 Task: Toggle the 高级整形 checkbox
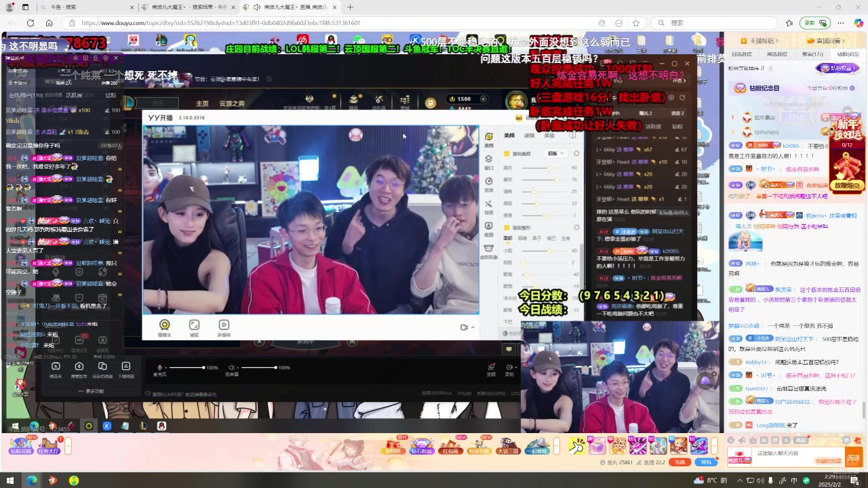point(507,228)
